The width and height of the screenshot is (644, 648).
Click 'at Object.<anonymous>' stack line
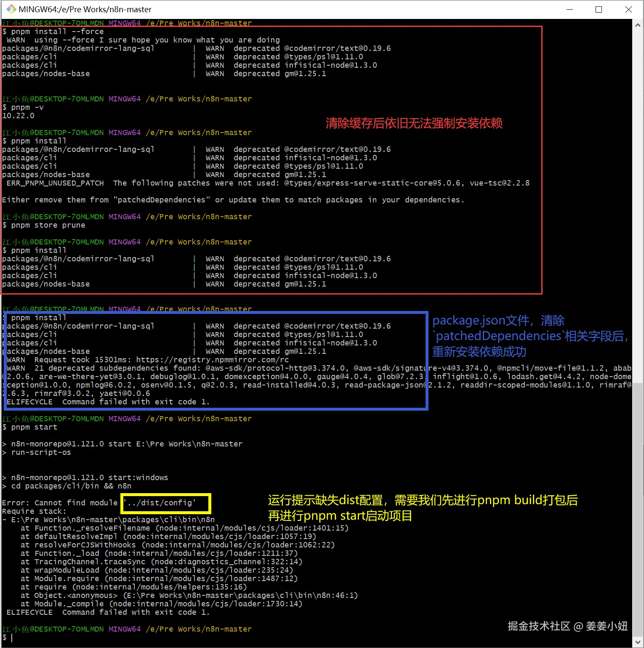point(189,595)
